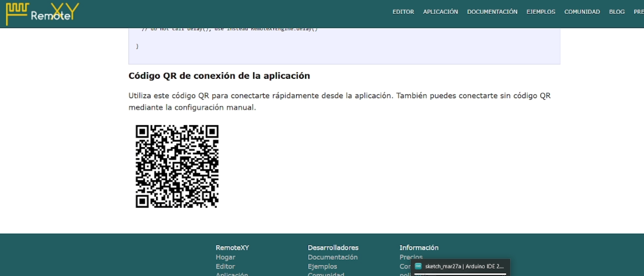Click the Desarrolladores footer heading
644x276 pixels.
333,248
